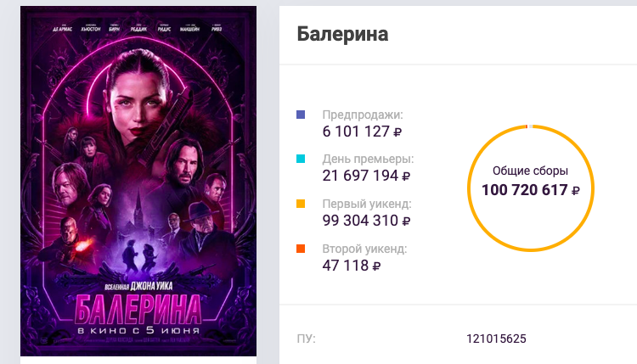The image size is (637, 364).
Task: Select the Второй уикенд label
Action: pyautogui.click(x=364, y=249)
